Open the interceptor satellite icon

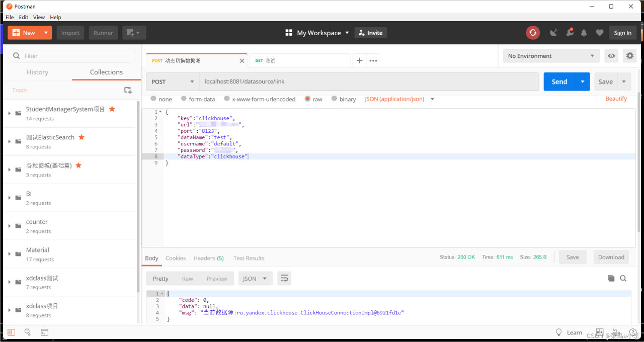(x=553, y=33)
